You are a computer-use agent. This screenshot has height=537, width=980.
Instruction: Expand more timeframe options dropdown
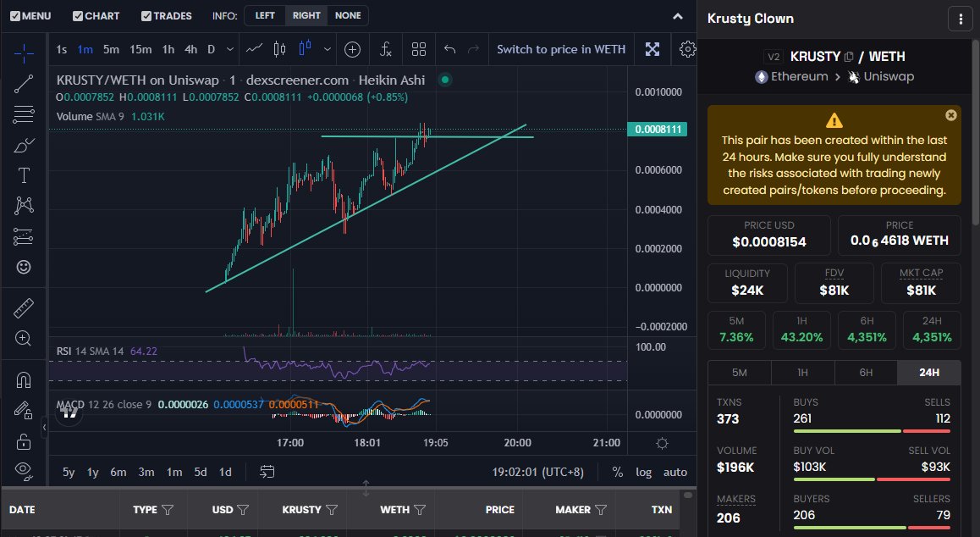pos(230,49)
